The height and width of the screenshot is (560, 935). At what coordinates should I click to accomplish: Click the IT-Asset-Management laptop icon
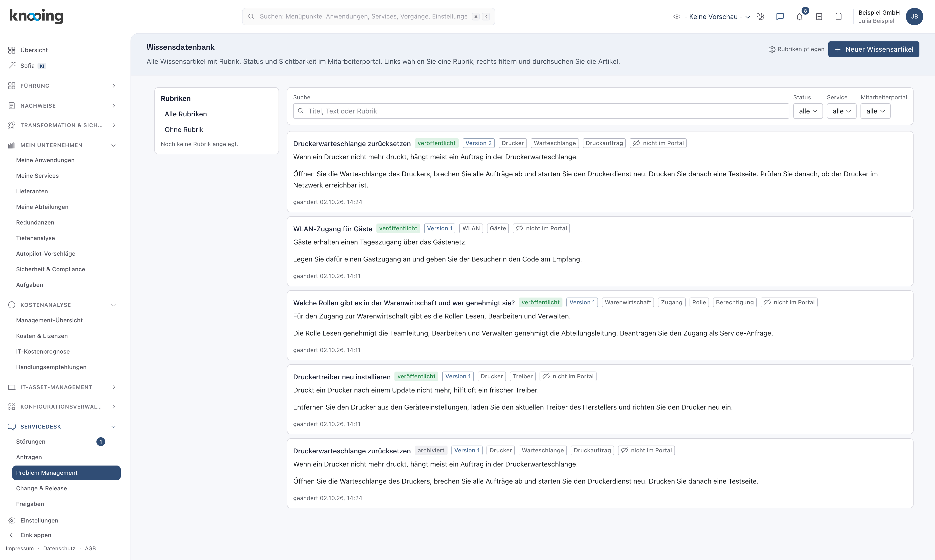tap(12, 387)
